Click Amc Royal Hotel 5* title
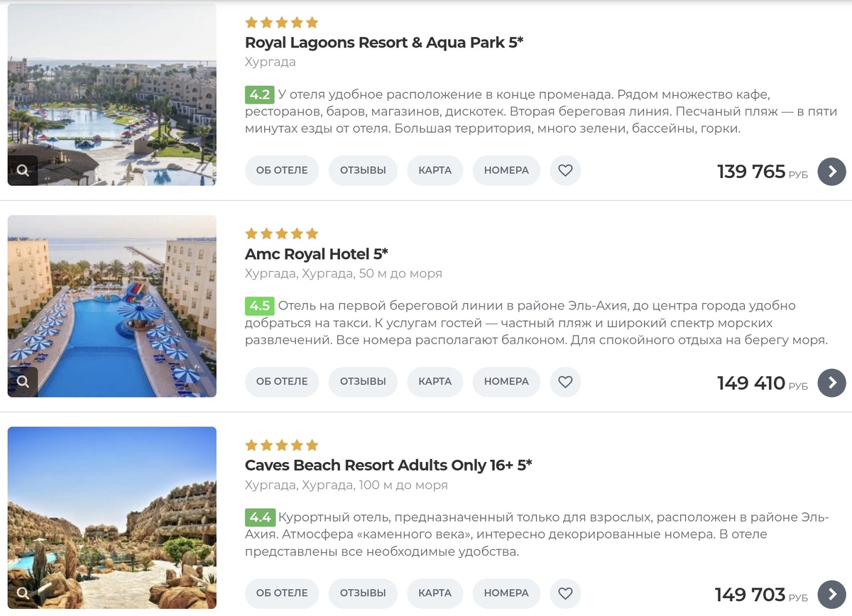Screen dimensions: 852x616 point(316,254)
